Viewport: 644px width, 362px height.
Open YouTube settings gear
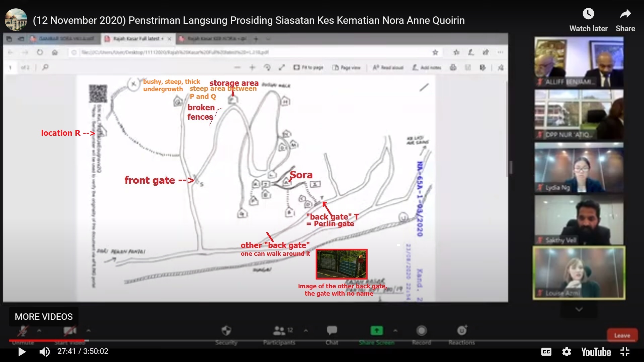point(567,352)
